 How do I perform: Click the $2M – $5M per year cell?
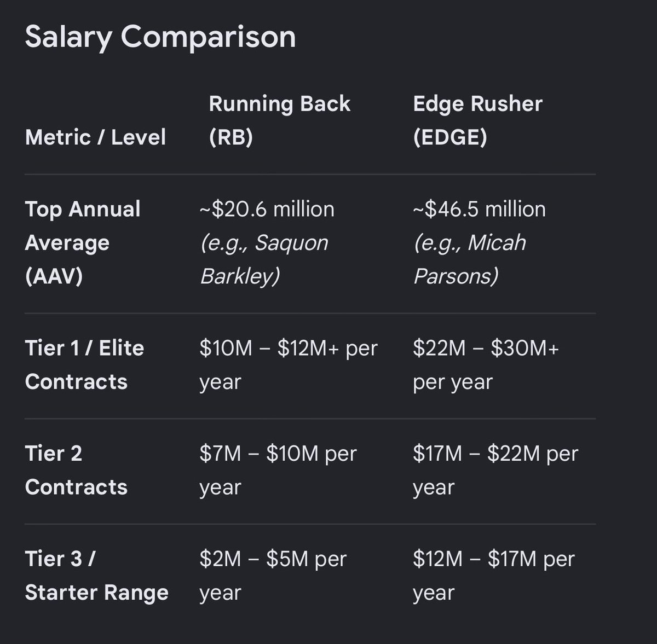(x=273, y=576)
